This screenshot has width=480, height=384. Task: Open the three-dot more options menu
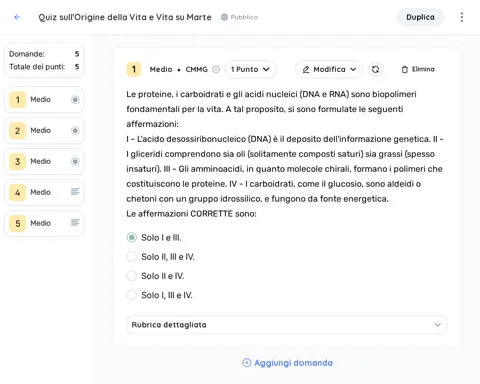click(462, 17)
